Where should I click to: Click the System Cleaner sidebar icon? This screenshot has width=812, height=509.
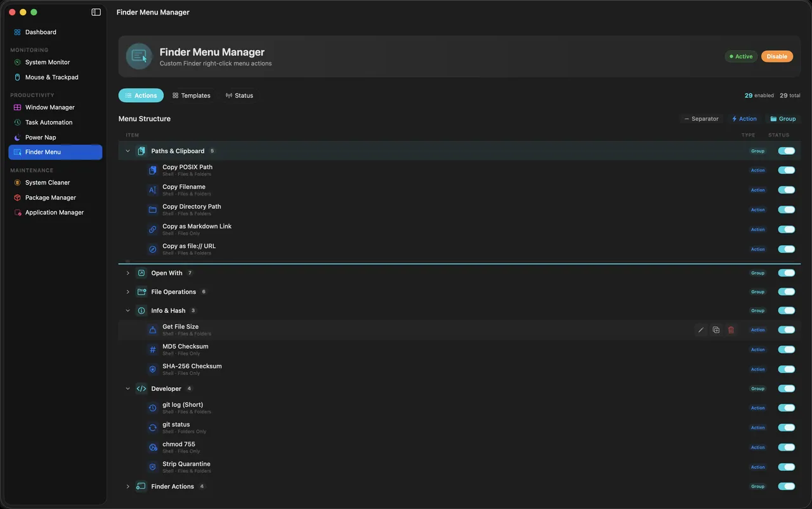point(17,183)
